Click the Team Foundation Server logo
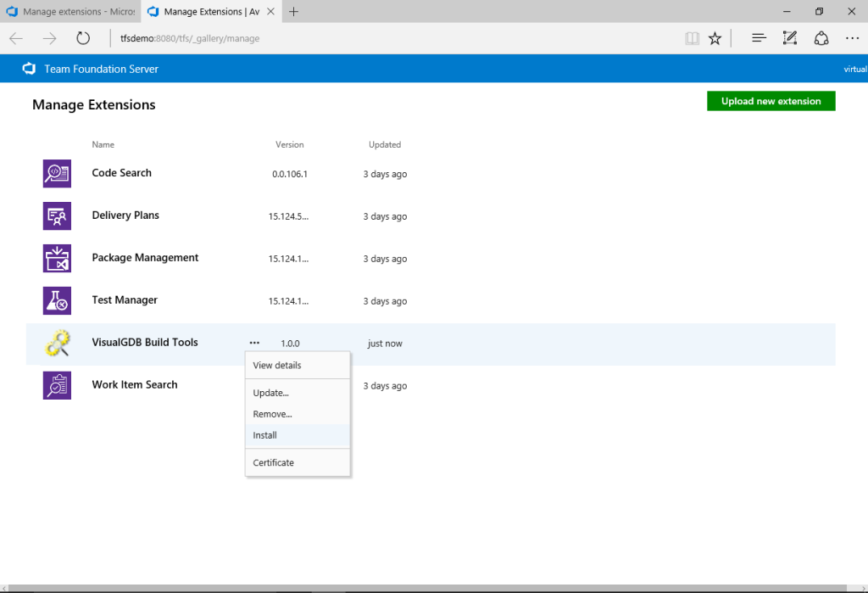The width and height of the screenshot is (868, 593). tap(29, 69)
